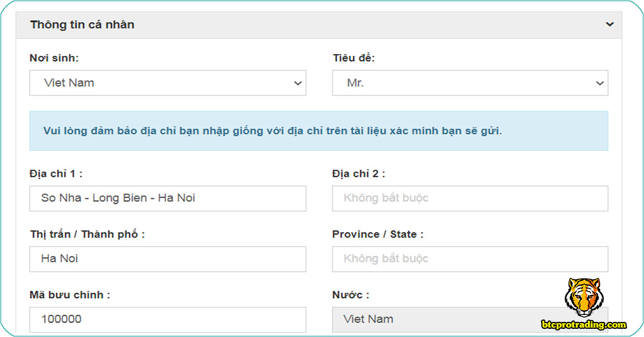Image resolution: width=644 pixels, height=337 pixels.
Task: Click the Thông tin cá nhân header title
Action: [82, 25]
